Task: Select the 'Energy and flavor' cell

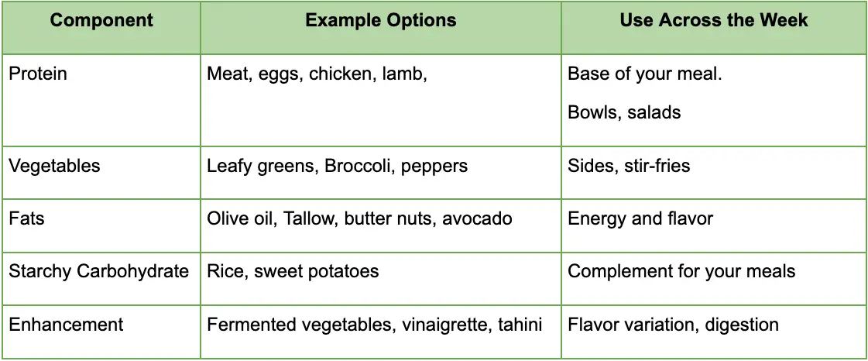Action: 640,218
